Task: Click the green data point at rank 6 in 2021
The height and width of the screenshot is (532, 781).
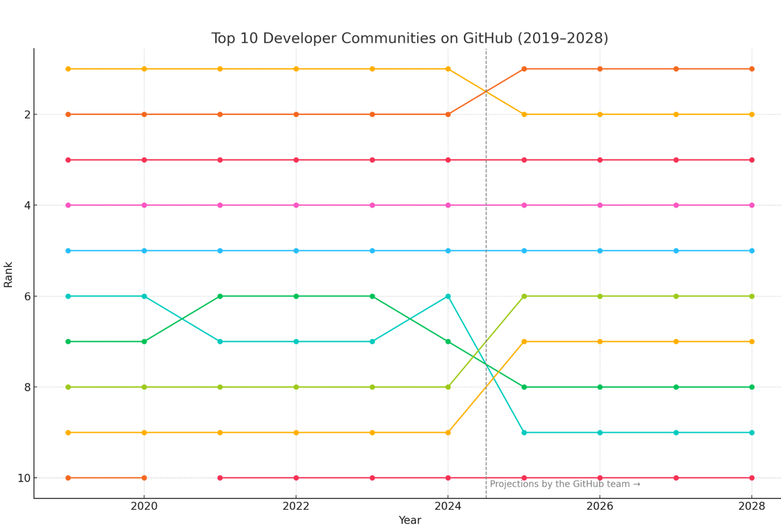Action: (220, 296)
